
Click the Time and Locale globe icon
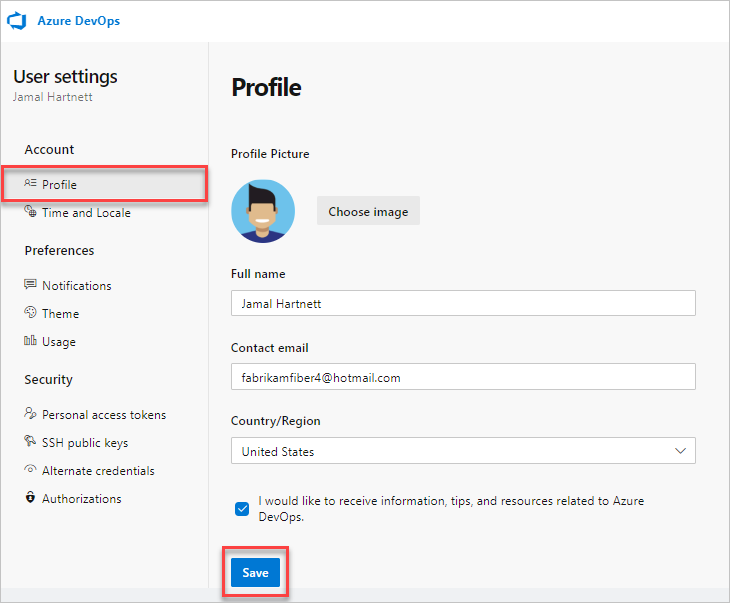(31, 212)
